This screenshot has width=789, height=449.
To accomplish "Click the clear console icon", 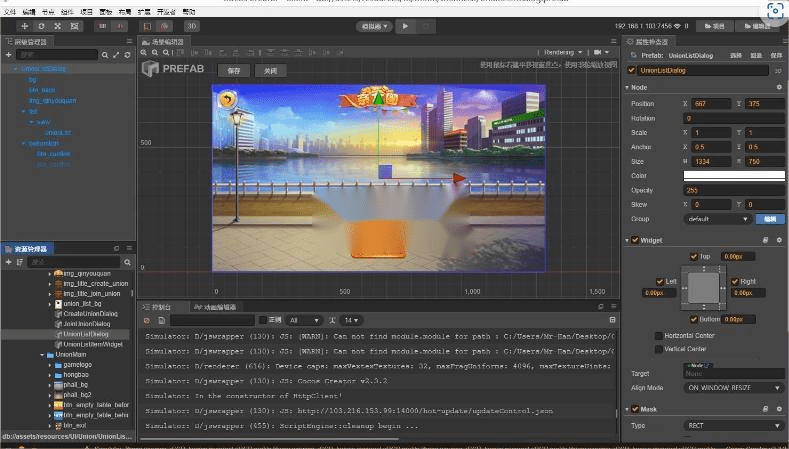I will (147, 320).
